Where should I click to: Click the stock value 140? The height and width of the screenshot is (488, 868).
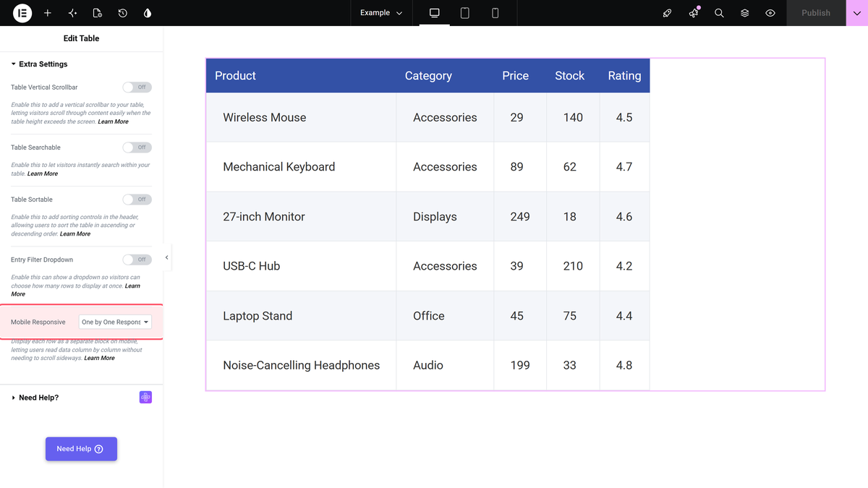pos(573,117)
